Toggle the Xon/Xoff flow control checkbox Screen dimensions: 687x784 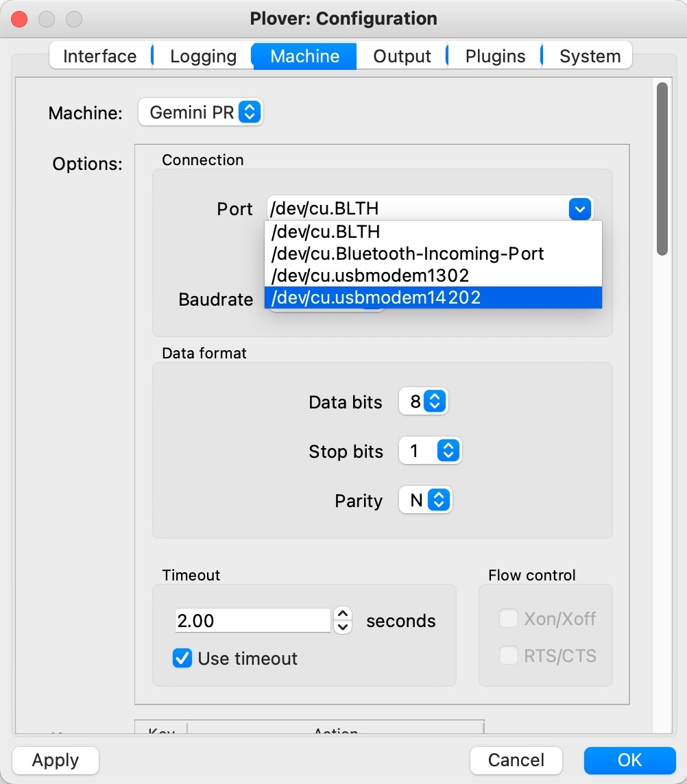pyautogui.click(x=508, y=619)
